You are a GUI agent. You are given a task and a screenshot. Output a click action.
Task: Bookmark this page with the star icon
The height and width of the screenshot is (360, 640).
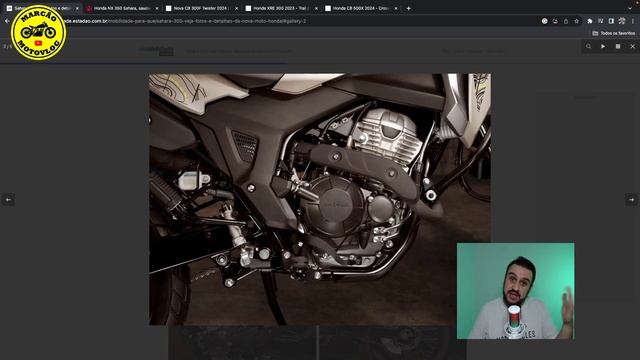pyautogui.click(x=576, y=21)
